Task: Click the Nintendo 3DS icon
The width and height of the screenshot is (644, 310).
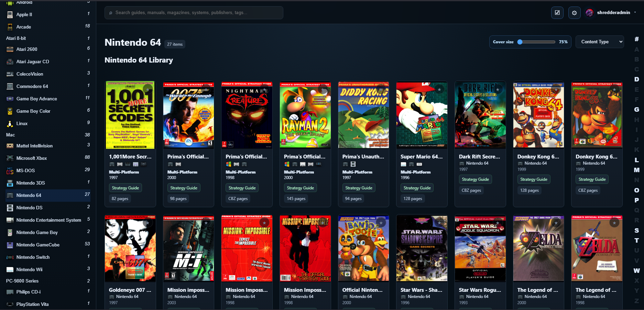Action: pos(10,183)
